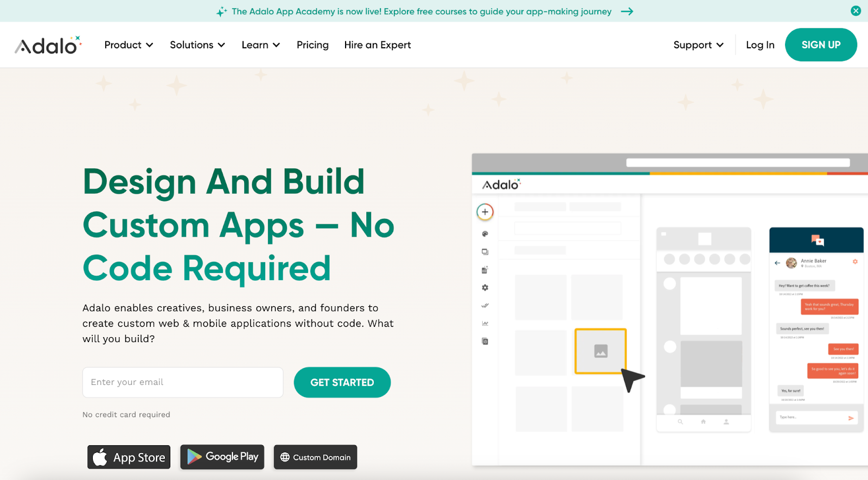Open the App Store badge
The width and height of the screenshot is (868, 480).
point(129,457)
